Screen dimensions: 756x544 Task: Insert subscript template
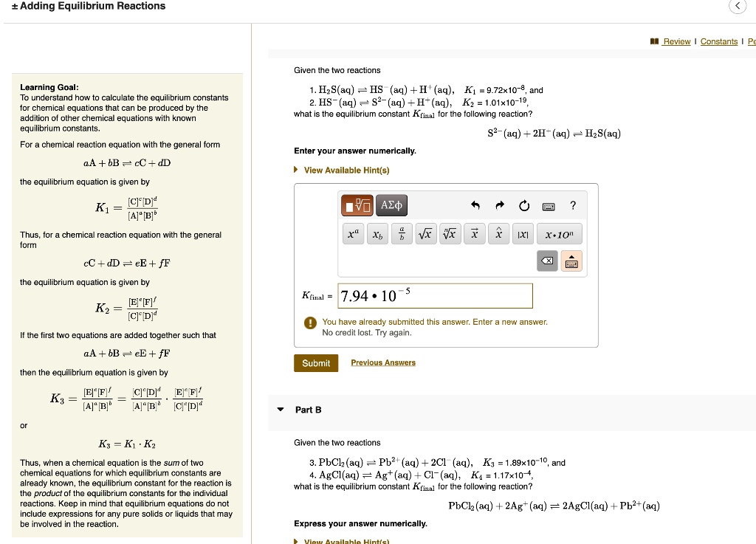click(x=377, y=234)
